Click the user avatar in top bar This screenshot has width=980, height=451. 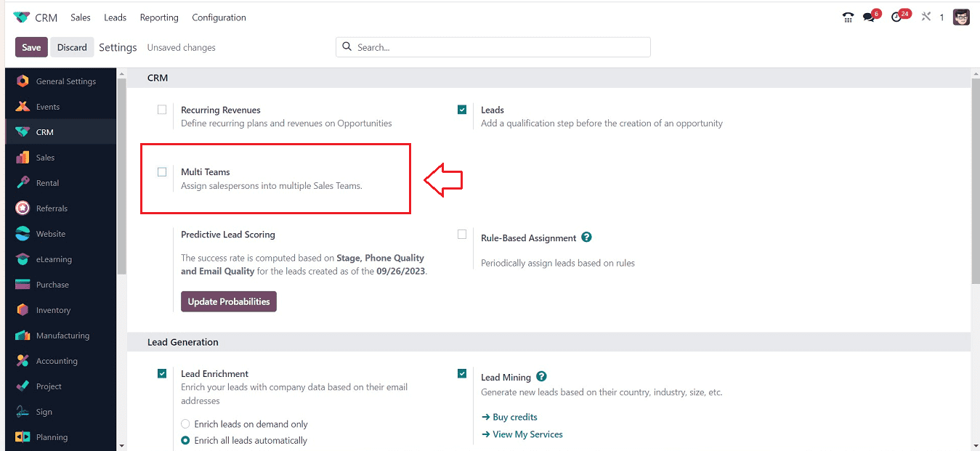[962, 17]
